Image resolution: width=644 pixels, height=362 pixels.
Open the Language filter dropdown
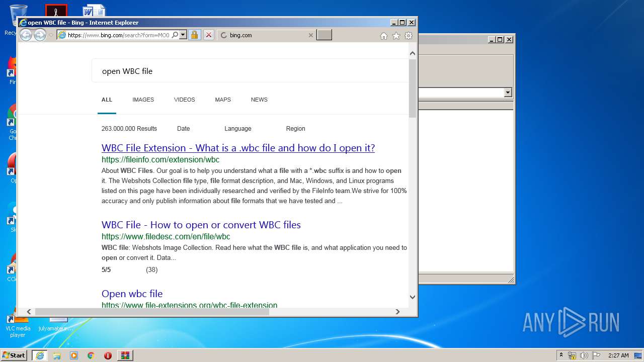point(238,129)
